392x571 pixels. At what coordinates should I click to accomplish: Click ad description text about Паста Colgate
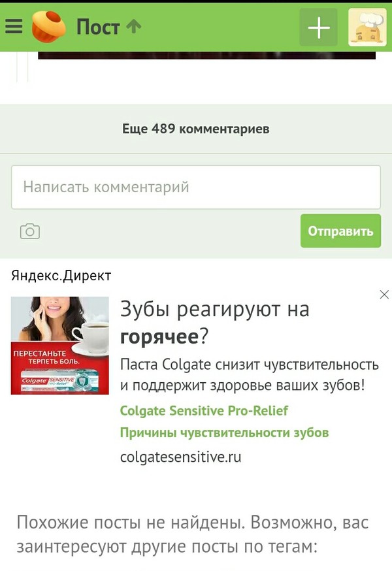[x=250, y=375]
